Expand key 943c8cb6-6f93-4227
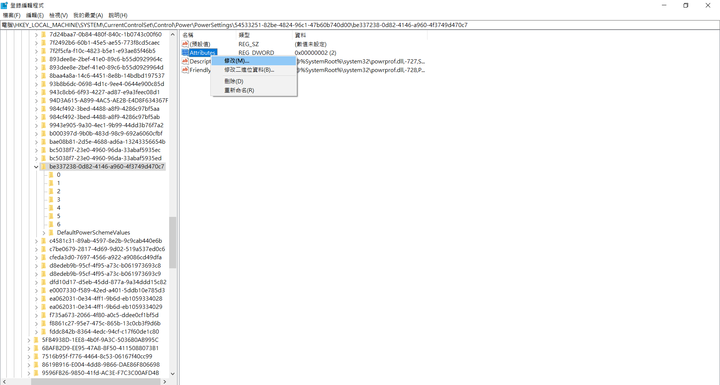Image resolution: width=720 pixels, height=385 pixels. click(x=36, y=92)
